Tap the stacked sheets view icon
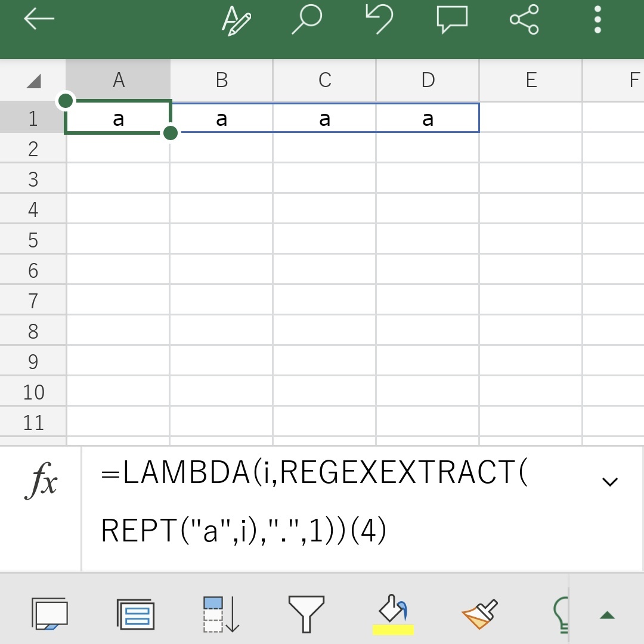This screenshot has width=644, height=644. coord(135,614)
